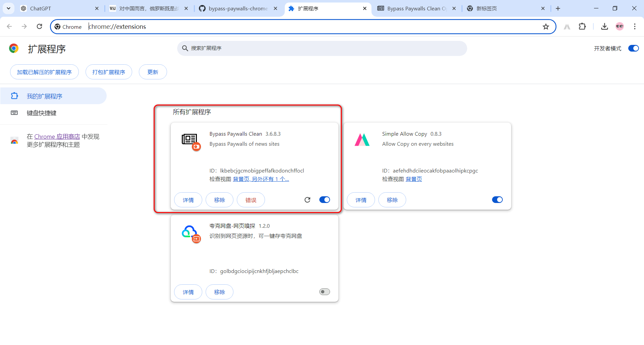Open a new tab with plus button
This screenshot has height=345, width=644.
(x=558, y=8)
